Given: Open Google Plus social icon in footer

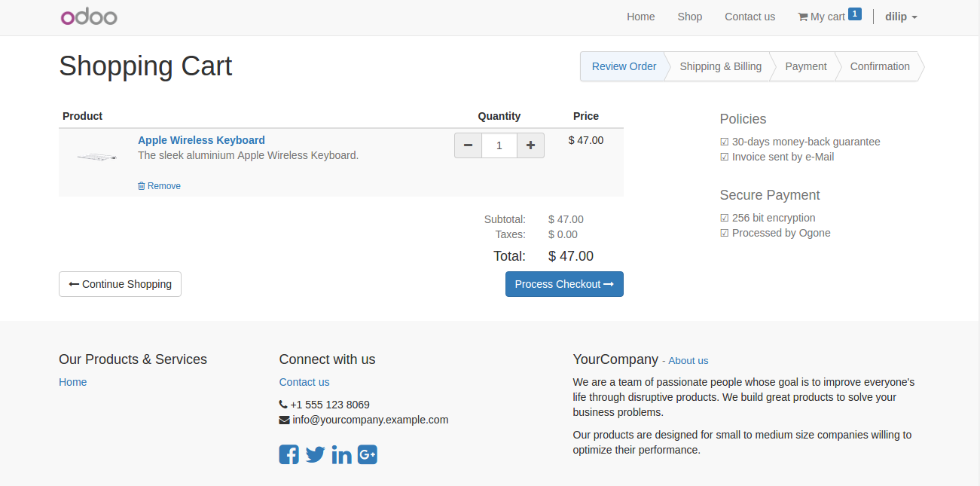Looking at the screenshot, I should point(367,454).
